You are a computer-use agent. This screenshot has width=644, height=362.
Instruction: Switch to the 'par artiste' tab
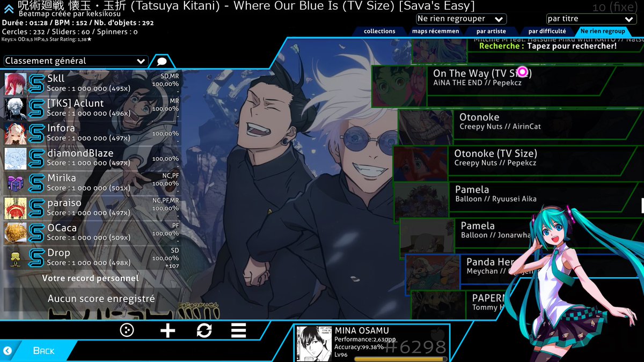[x=491, y=31]
